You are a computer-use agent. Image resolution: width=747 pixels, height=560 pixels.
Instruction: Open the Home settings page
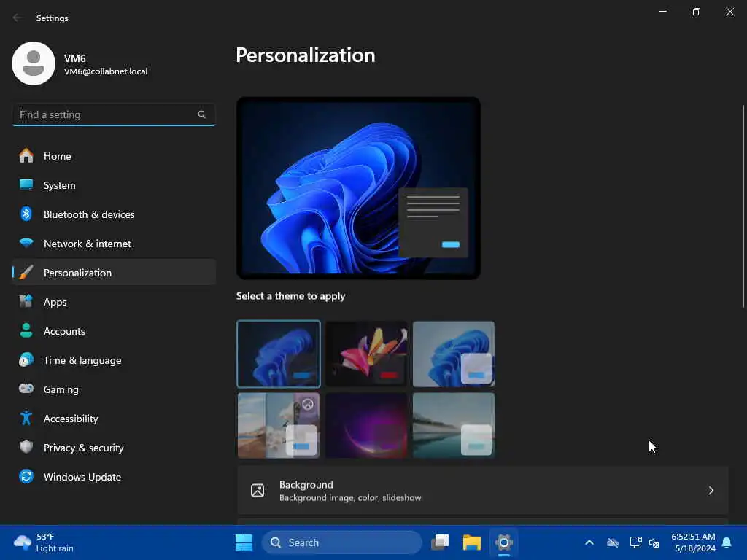point(113,156)
